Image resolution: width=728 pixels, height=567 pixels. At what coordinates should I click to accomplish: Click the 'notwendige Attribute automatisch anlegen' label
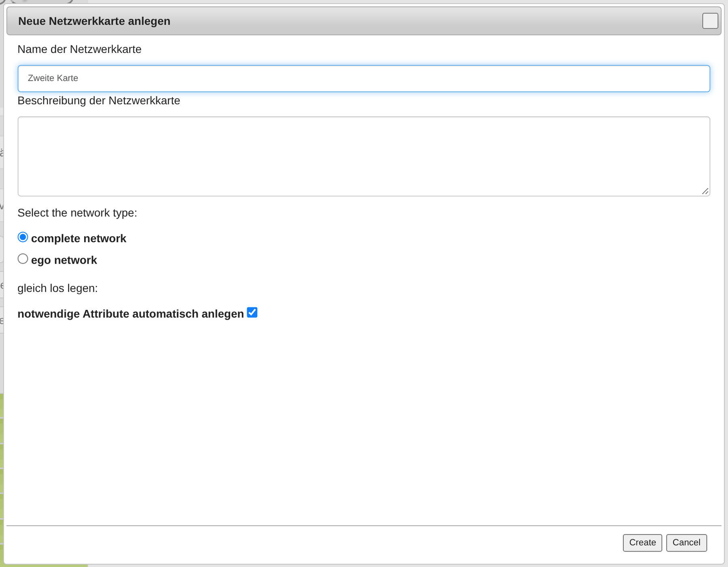pos(131,314)
